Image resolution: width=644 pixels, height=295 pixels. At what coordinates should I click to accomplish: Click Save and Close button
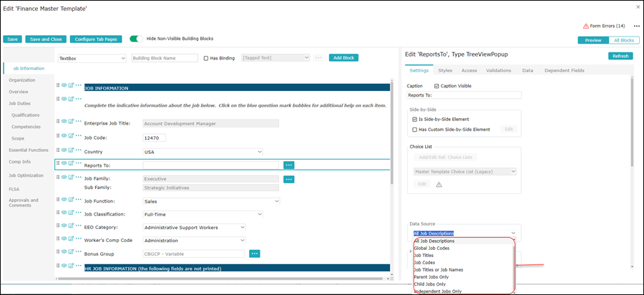click(46, 39)
